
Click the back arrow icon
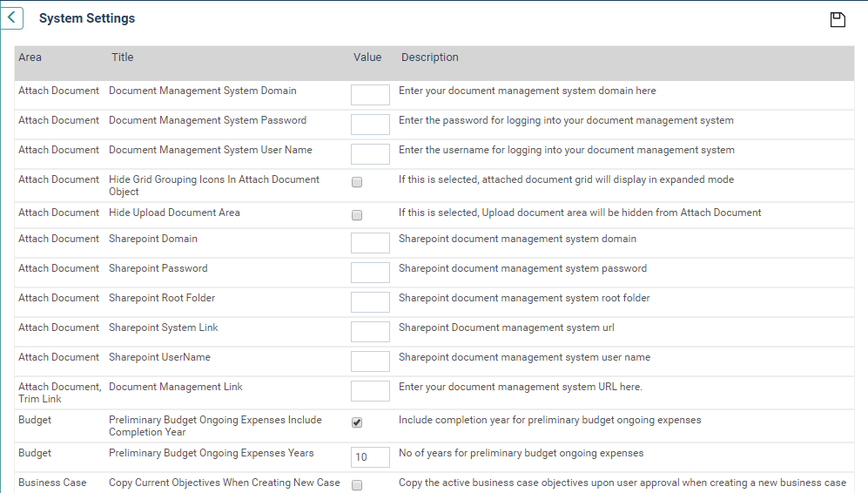pyautogui.click(x=11, y=17)
